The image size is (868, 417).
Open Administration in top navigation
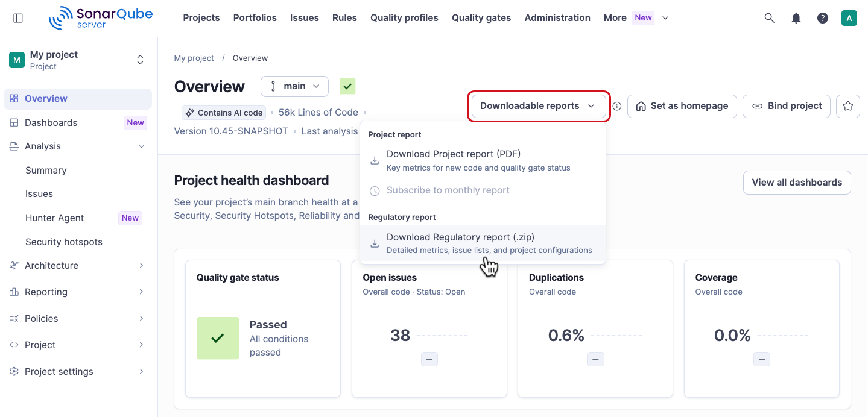tap(557, 18)
